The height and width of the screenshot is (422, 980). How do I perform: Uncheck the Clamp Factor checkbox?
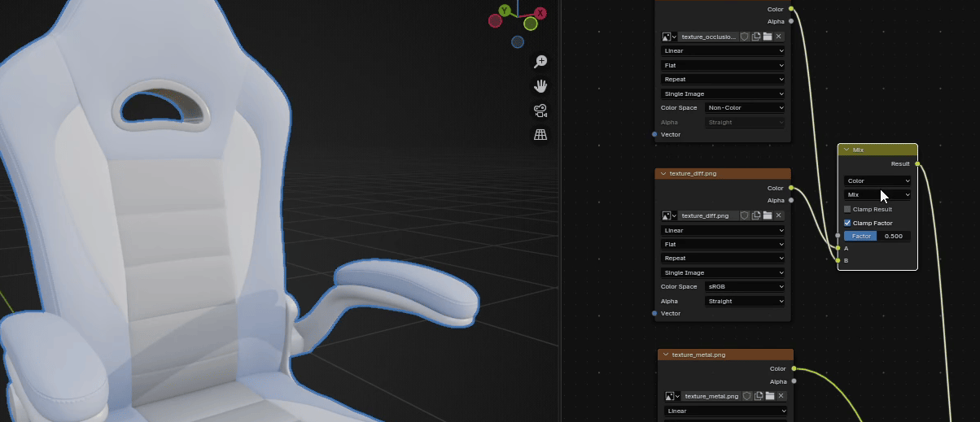tap(847, 223)
